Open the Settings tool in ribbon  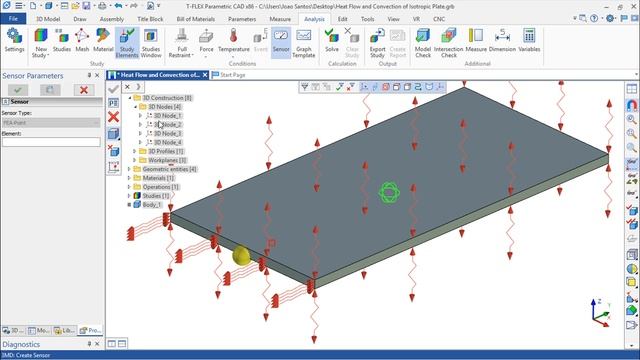14,41
